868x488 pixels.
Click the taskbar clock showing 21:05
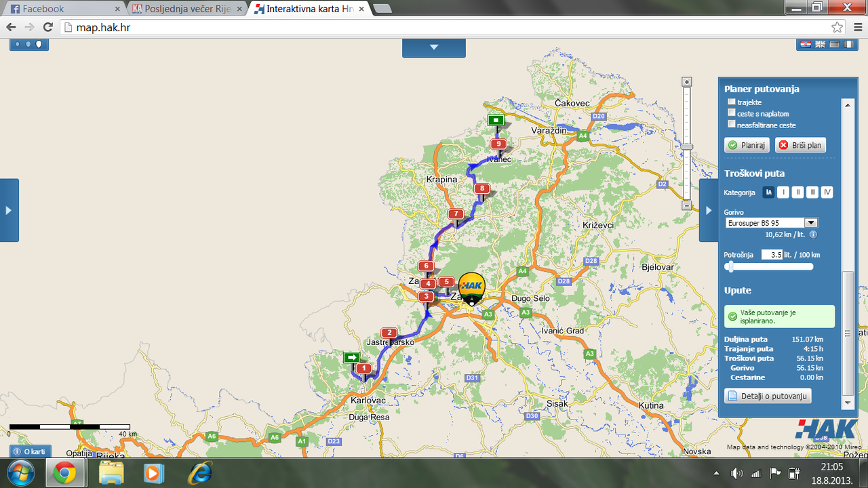831,467
